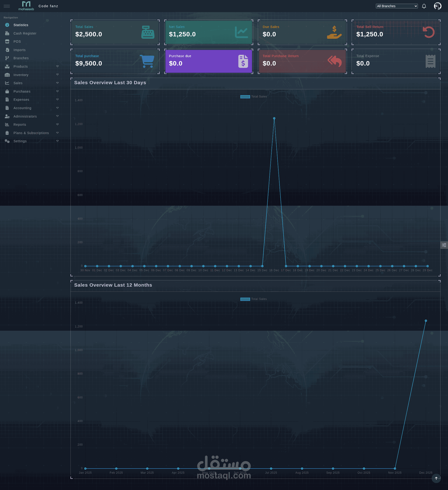Toggle Total Sales legend in 12 Months chart
The image size is (448, 490).
(x=253, y=299)
